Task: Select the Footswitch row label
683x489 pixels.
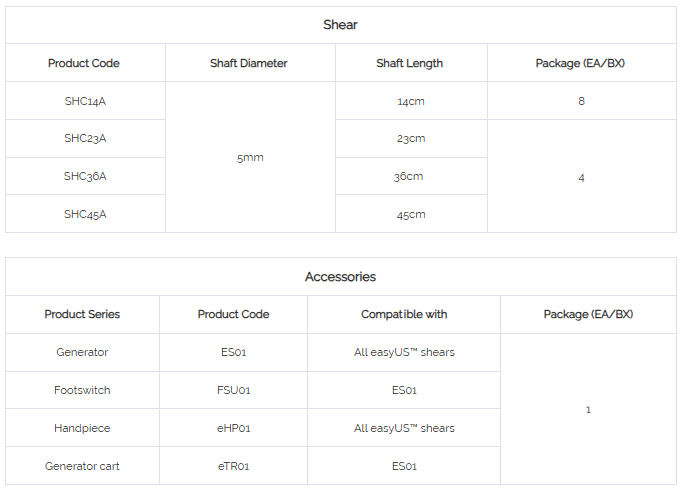Action: tap(82, 390)
